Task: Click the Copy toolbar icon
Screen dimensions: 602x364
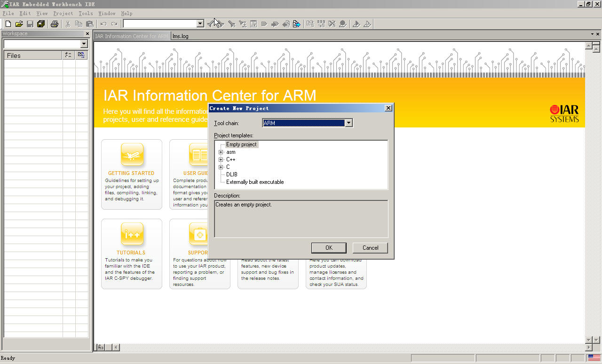Action: (79, 24)
